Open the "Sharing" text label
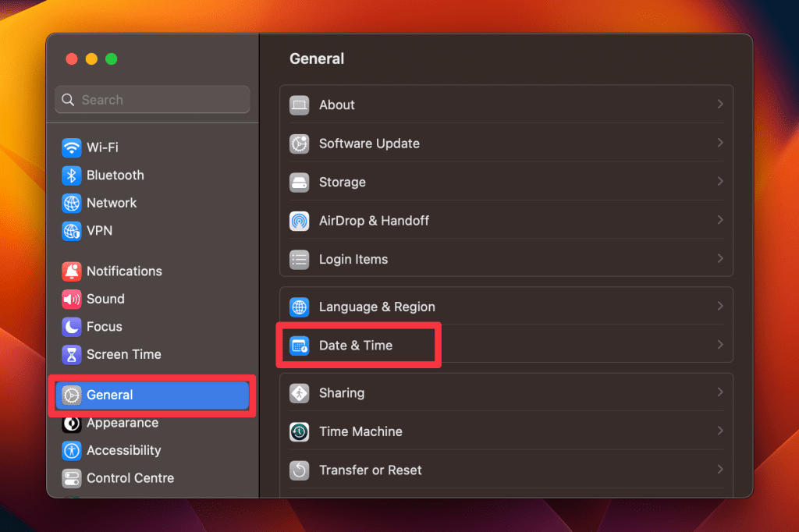The width and height of the screenshot is (799, 532). (x=342, y=393)
